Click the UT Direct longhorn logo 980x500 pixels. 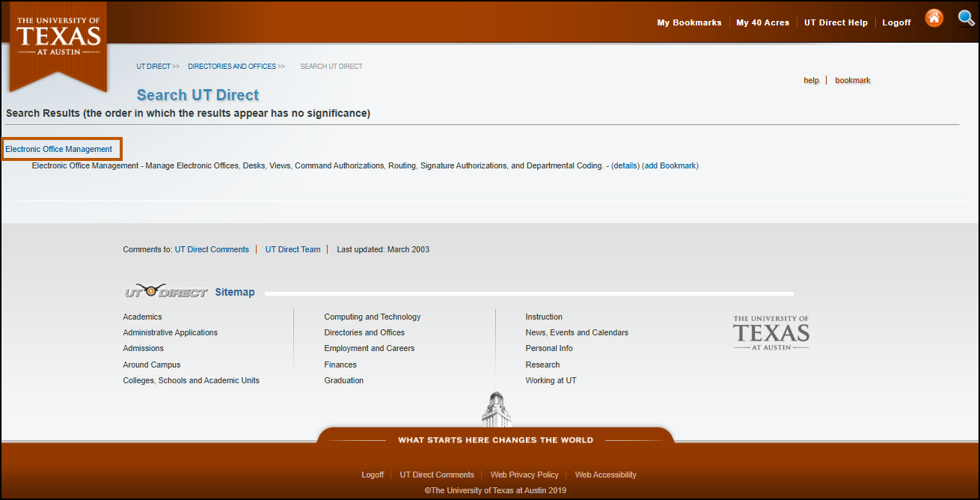(166, 291)
